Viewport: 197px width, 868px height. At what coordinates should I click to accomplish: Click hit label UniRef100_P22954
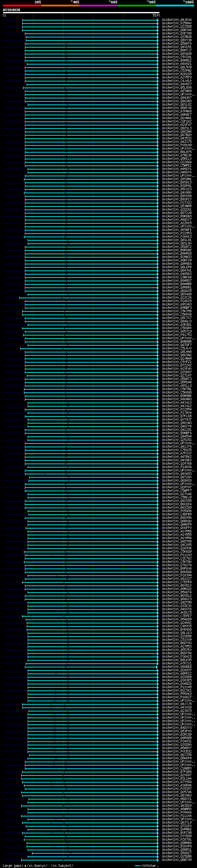pos(177,410)
